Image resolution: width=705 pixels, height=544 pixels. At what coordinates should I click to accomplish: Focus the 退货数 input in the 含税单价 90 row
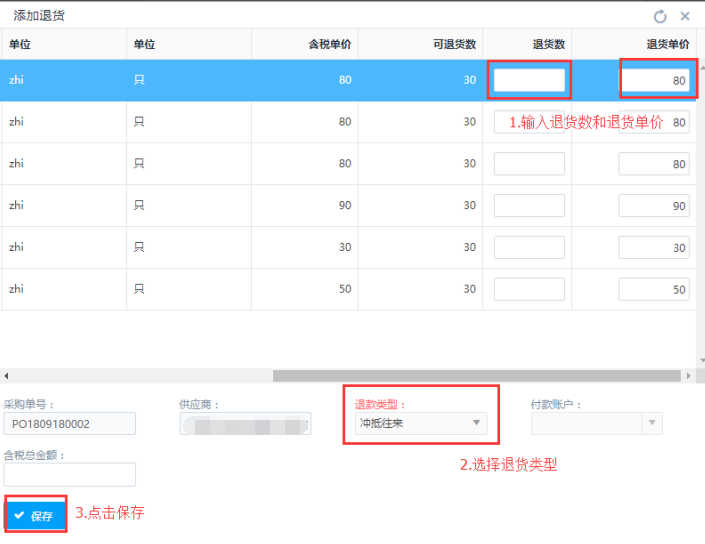[529, 206]
